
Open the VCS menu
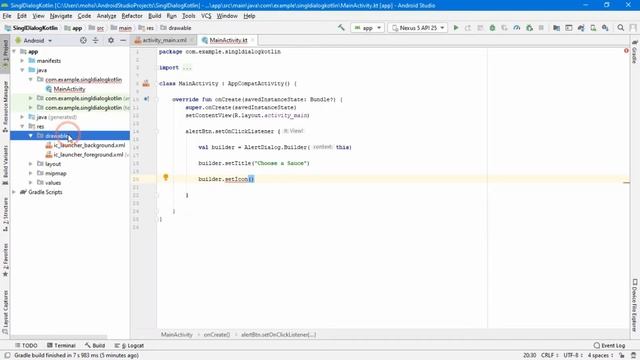tap(206, 16)
